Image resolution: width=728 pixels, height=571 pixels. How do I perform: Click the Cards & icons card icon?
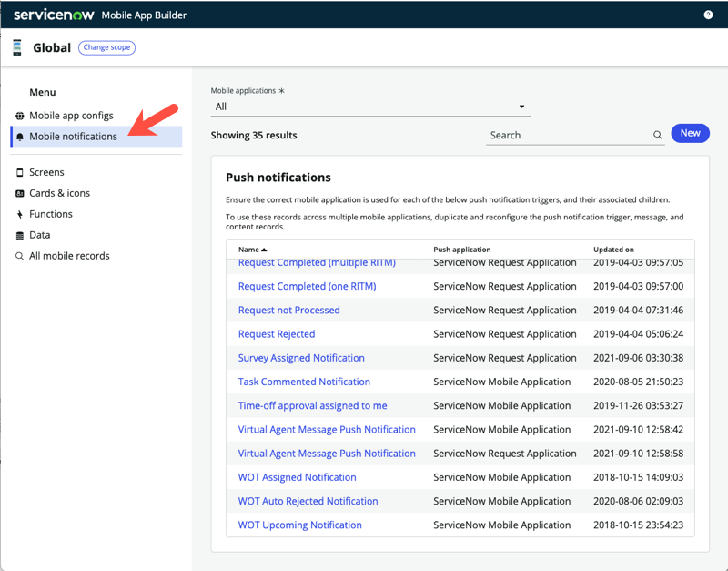point(19,193)
